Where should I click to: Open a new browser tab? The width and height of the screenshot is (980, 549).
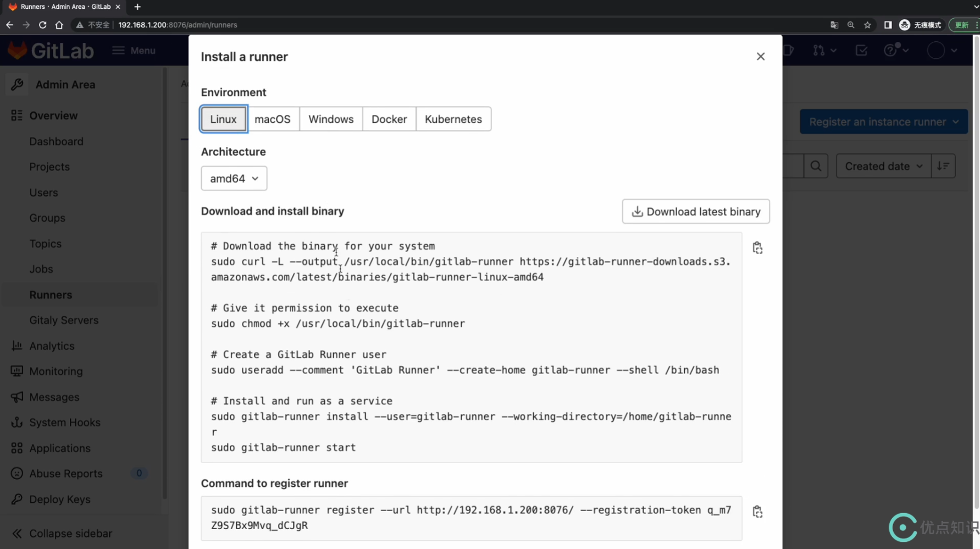(137, 7)
